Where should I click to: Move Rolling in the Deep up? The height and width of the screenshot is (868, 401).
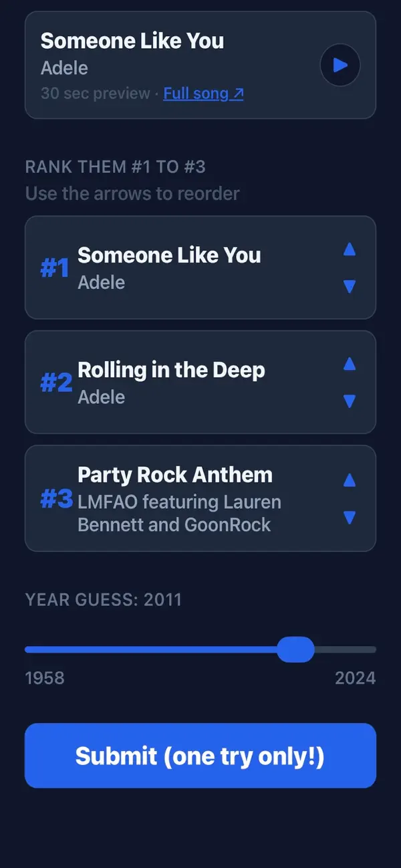pos(349,364)
